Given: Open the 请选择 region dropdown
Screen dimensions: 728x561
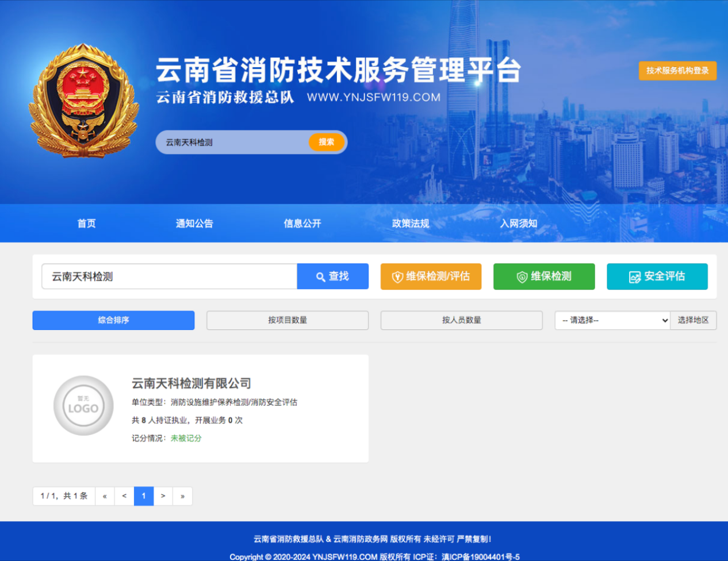Looking at the screenshot, I should [x=612, y=320].
